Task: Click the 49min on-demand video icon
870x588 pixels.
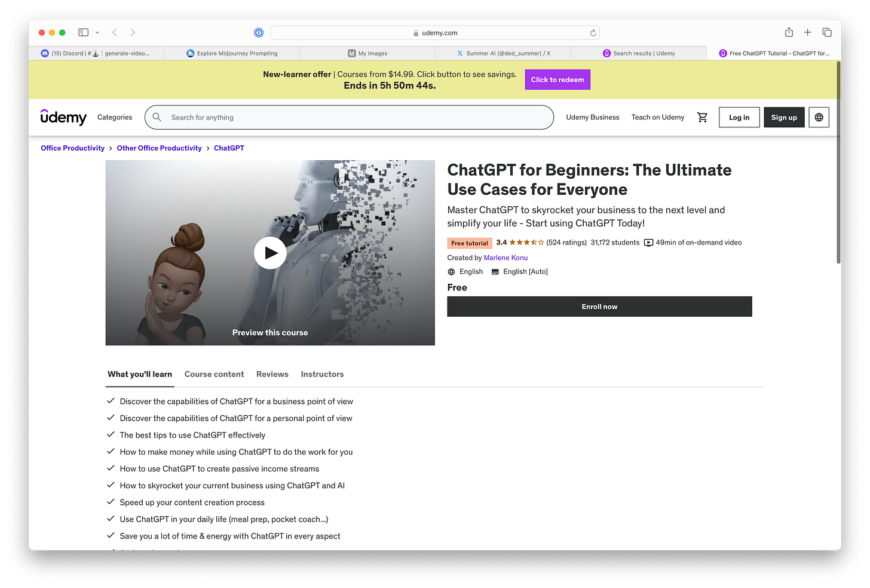Action: point(648,243)
